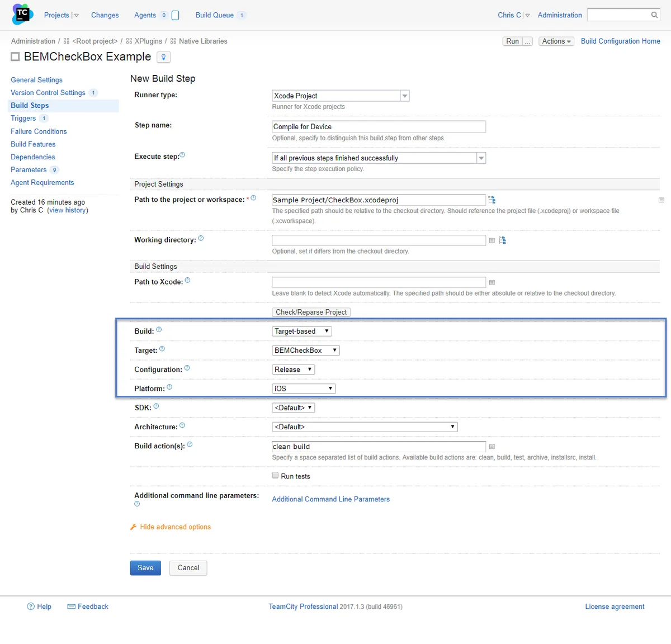Open the XPlugins breadcrumb
Screen dimensions: 671x644
tap(148, 41)
